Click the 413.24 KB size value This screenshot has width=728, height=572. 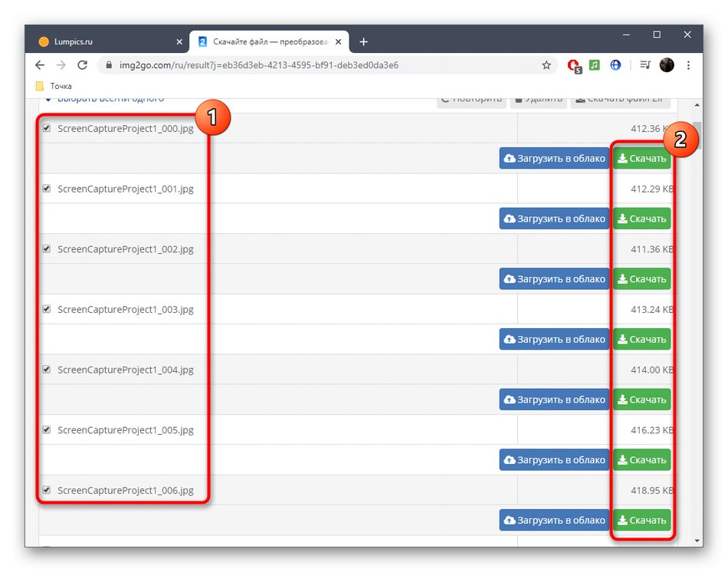652,310
